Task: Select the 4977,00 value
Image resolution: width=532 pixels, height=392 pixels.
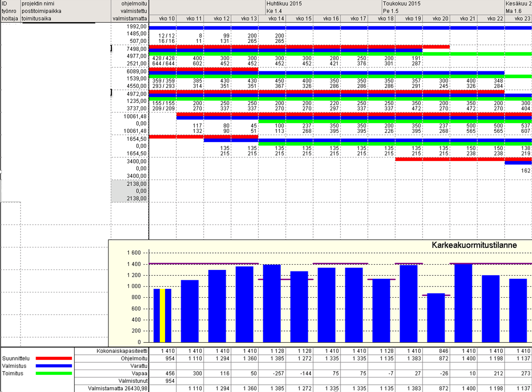Action: (x=137, y=56)
